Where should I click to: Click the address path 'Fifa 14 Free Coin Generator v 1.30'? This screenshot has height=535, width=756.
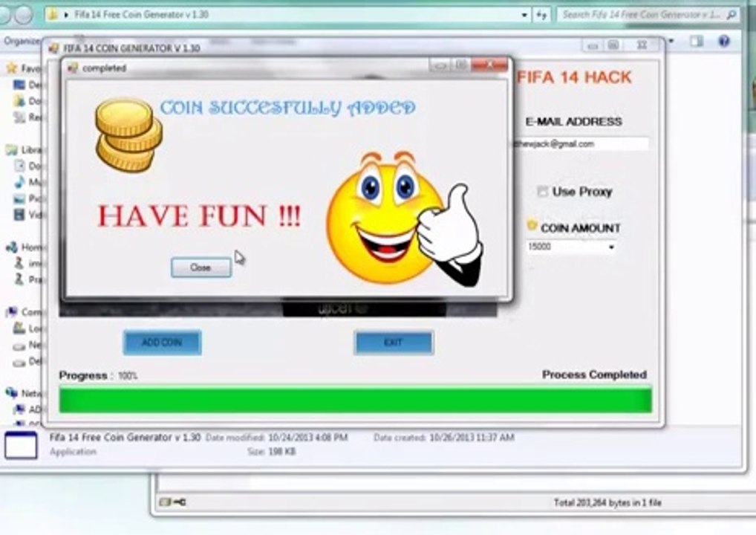[141, 14]
